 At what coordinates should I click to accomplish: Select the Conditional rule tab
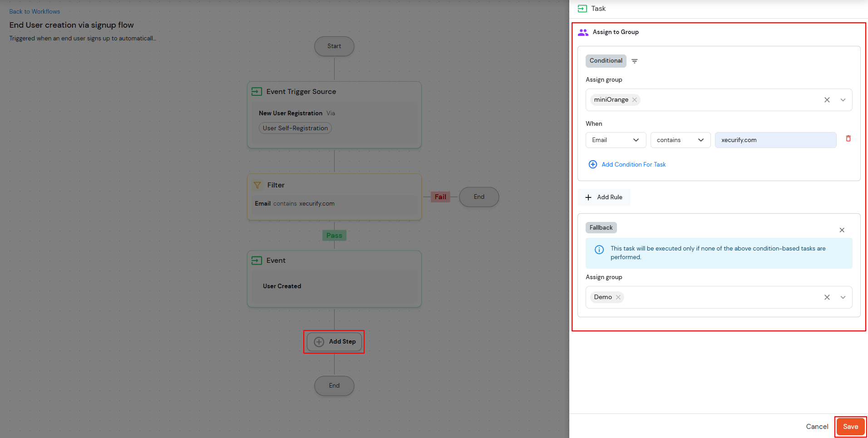[x=606, y=60]
